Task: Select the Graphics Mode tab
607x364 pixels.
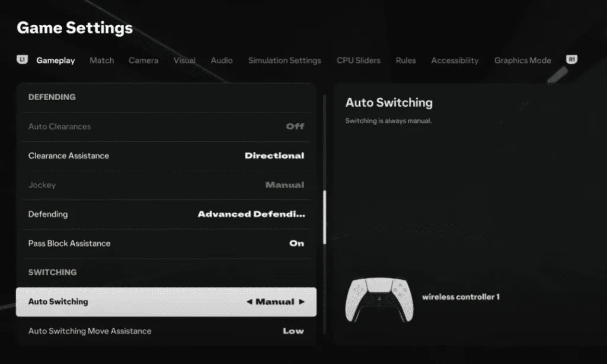Action: (x=522, y=60)
